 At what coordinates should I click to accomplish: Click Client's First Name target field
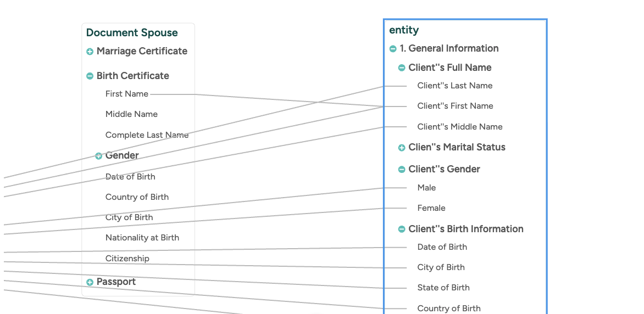pyautogui.click(x=455, y=106)
